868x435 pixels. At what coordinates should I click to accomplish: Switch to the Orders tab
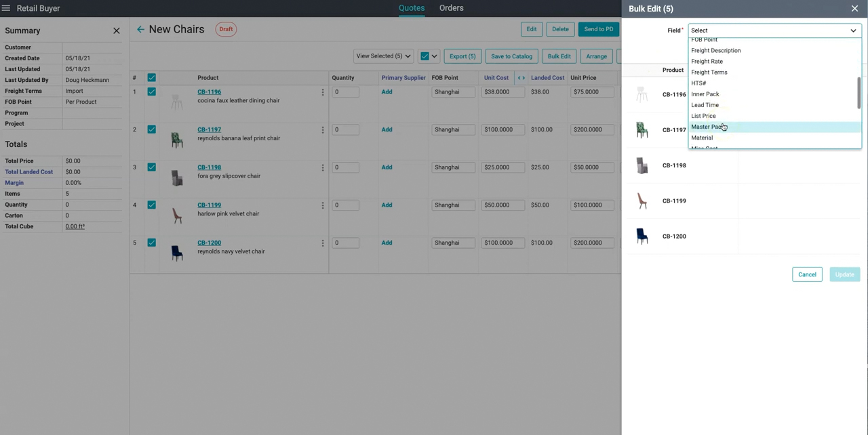click(x=451, y=8)
